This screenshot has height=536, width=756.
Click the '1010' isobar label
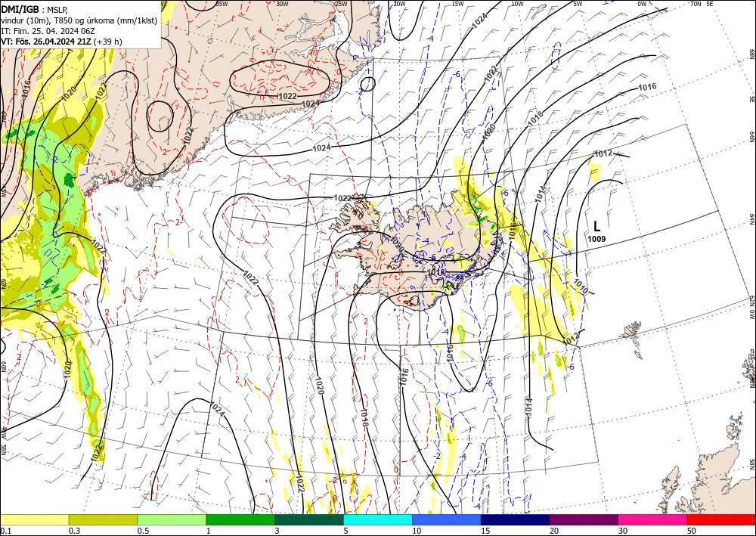(x=581, y=287)
